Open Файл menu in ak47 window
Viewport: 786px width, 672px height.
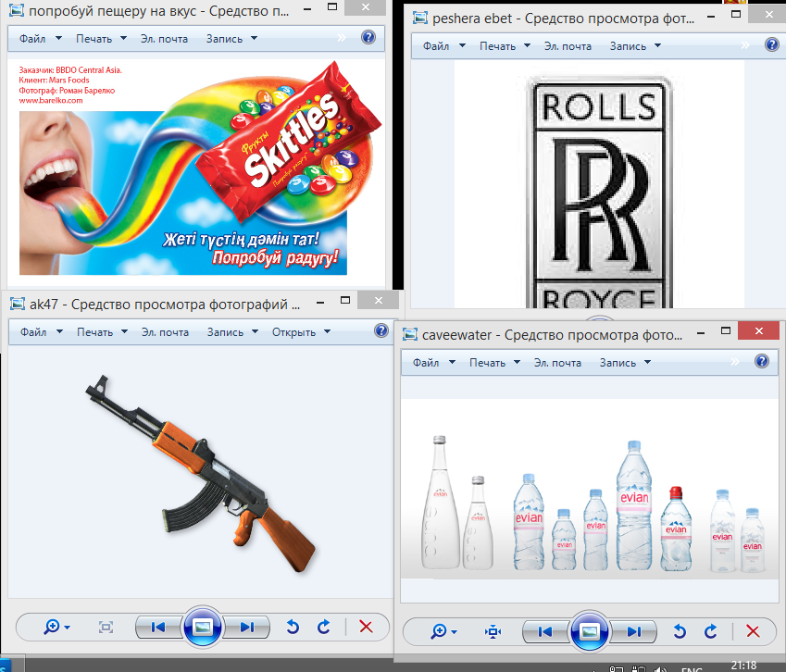[41, 331]
